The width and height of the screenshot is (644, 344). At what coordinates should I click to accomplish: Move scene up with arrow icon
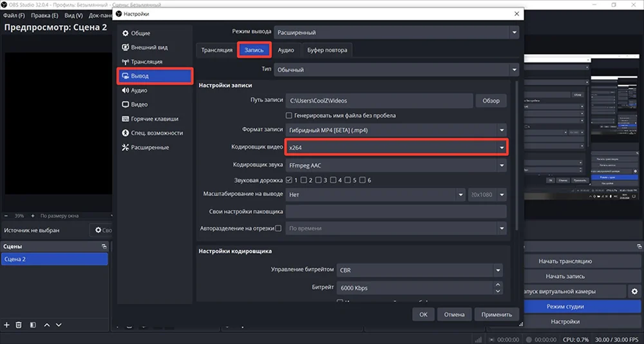47,325
